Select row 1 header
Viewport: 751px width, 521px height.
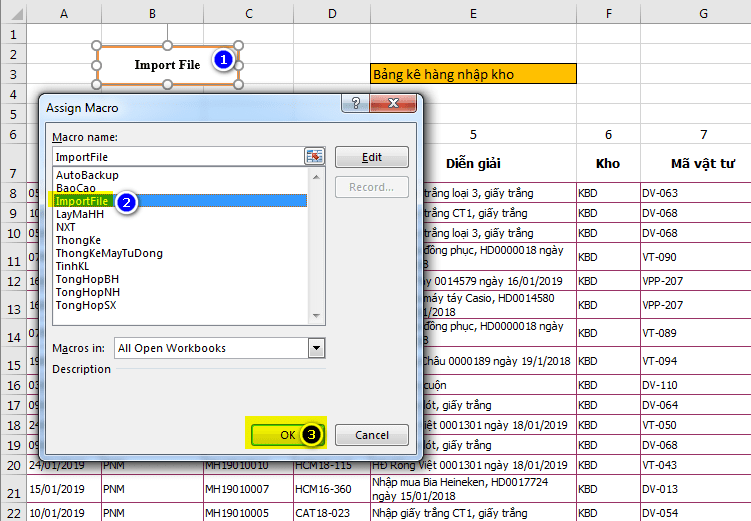point(13,34)
